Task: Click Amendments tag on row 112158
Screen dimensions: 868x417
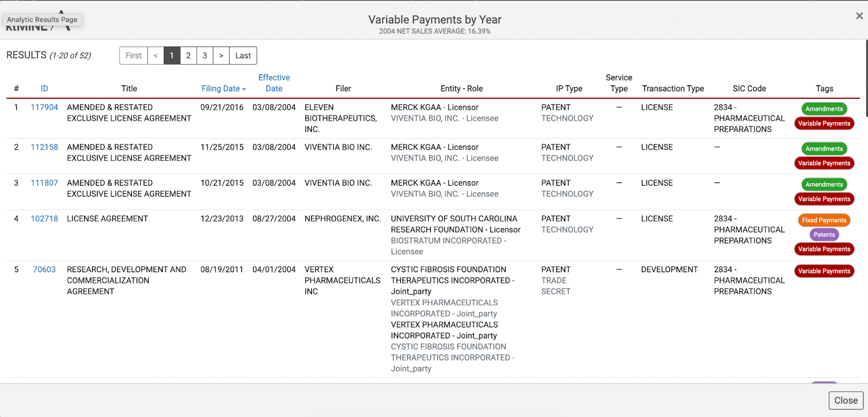Action: pos(824,149)
